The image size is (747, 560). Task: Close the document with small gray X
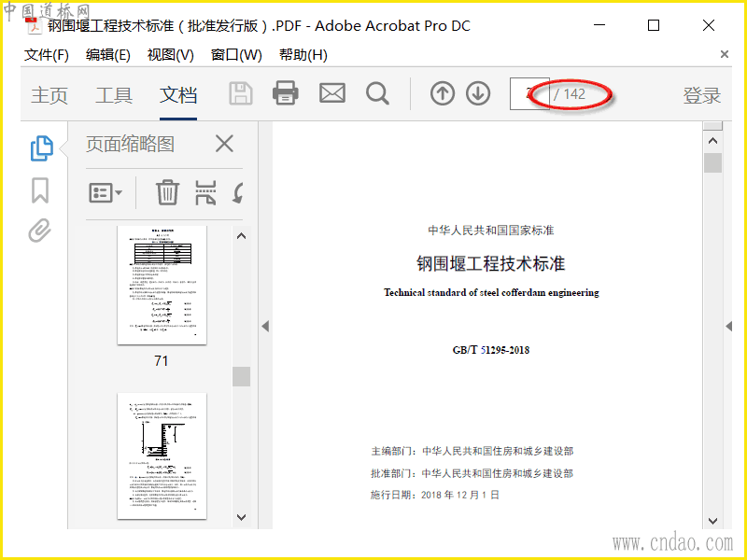tap(725, 54)
